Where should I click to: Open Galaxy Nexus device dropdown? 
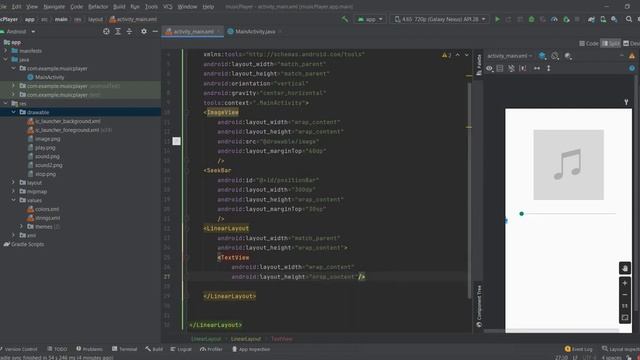(x=439, y=19)
